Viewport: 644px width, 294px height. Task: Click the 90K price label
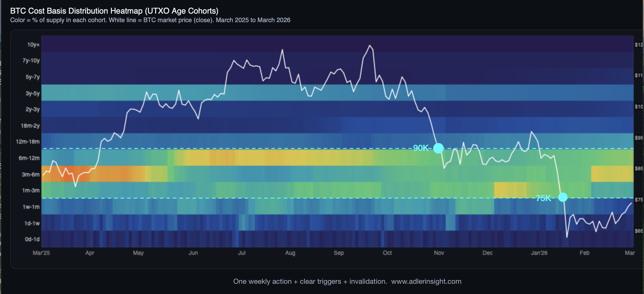421,148
